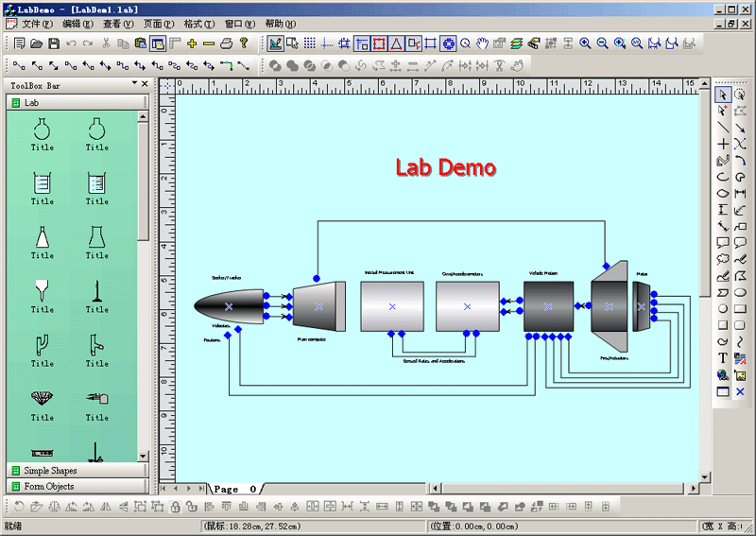Viewport: 756px width, 536px height.
Task: Close the ToolBox Bar panel
Action: coord(145,84)
